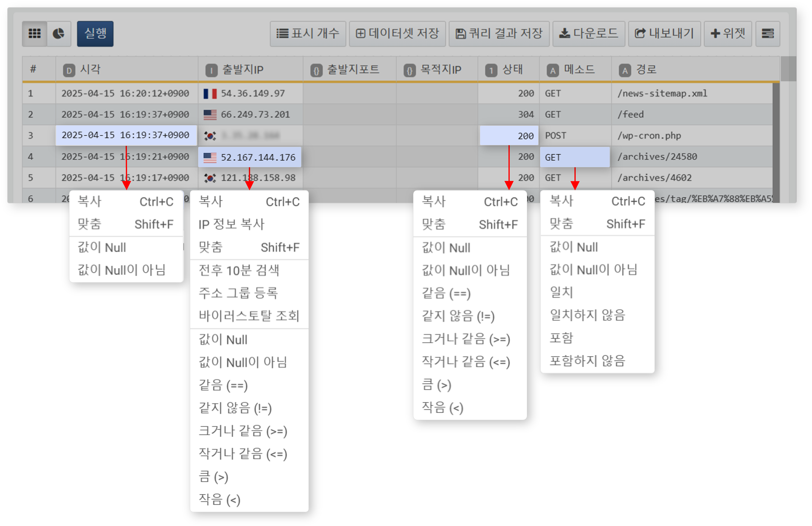Choose 일치하지 않음 in method menu
The height and width of the screenshot is (526, 812).
tap(597, 315)
